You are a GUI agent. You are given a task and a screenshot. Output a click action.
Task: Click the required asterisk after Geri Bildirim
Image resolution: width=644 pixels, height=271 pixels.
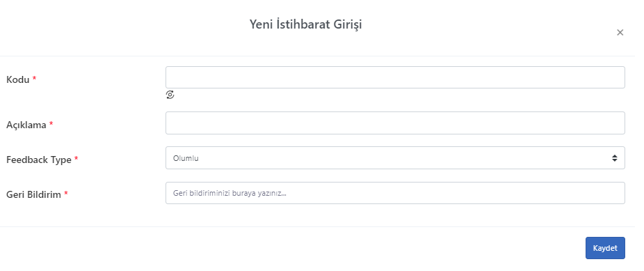(x=65, y=193)
